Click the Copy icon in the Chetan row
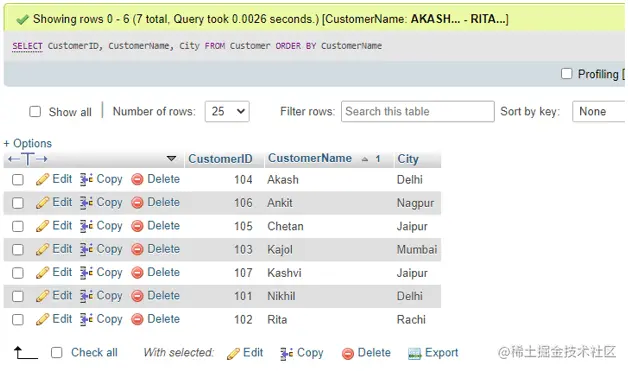This screenshot has height=371, width=628. [86, 226]
